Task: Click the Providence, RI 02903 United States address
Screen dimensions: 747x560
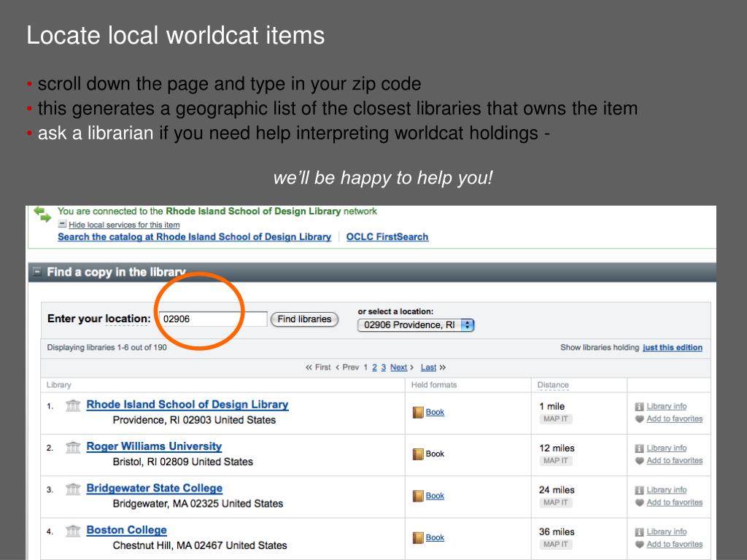Action: tap(194, 420)
